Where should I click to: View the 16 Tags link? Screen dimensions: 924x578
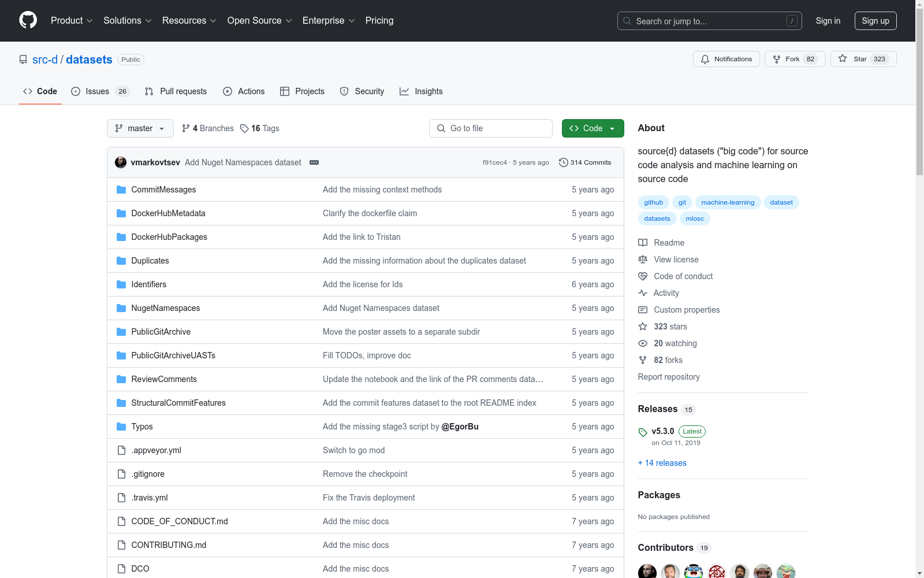(260, 128)
